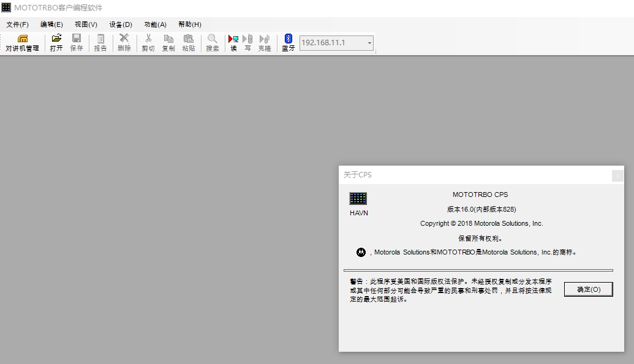634x364 pixels.
Task: Click the 关于CPS dialog title
Action: 358,175
